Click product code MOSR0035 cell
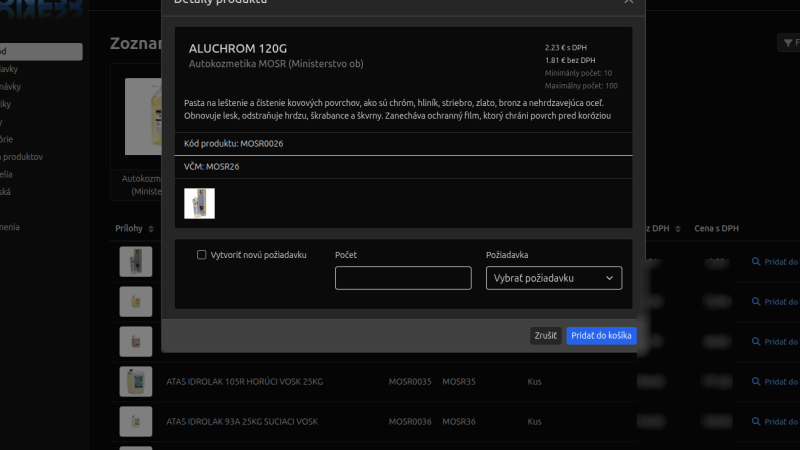 410,382
